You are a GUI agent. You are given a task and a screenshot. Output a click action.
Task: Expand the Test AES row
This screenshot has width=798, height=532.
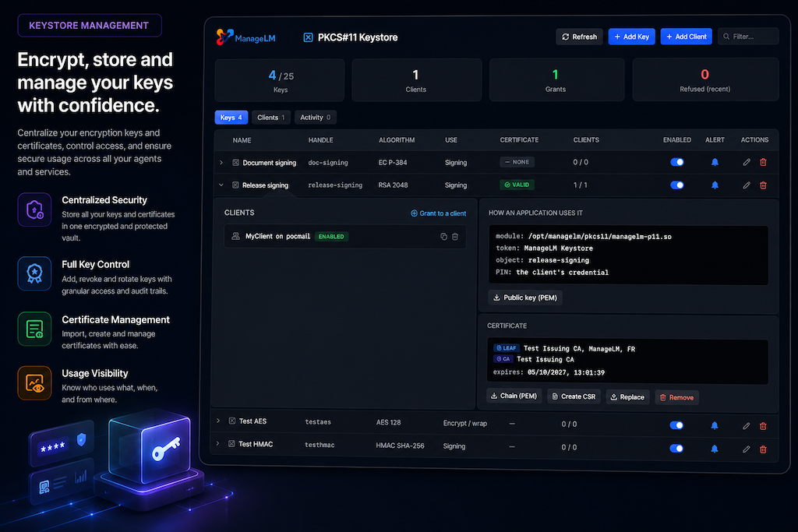[x=218, y=421]
